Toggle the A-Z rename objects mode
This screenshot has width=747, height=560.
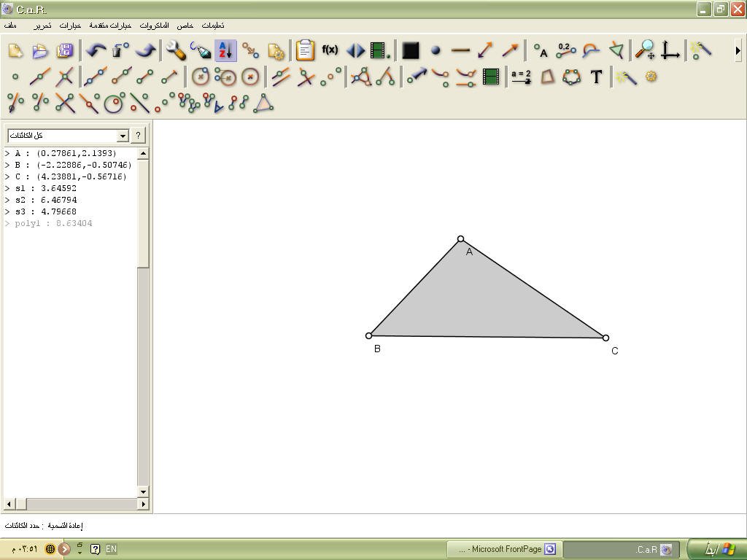[x=226, y=50]
